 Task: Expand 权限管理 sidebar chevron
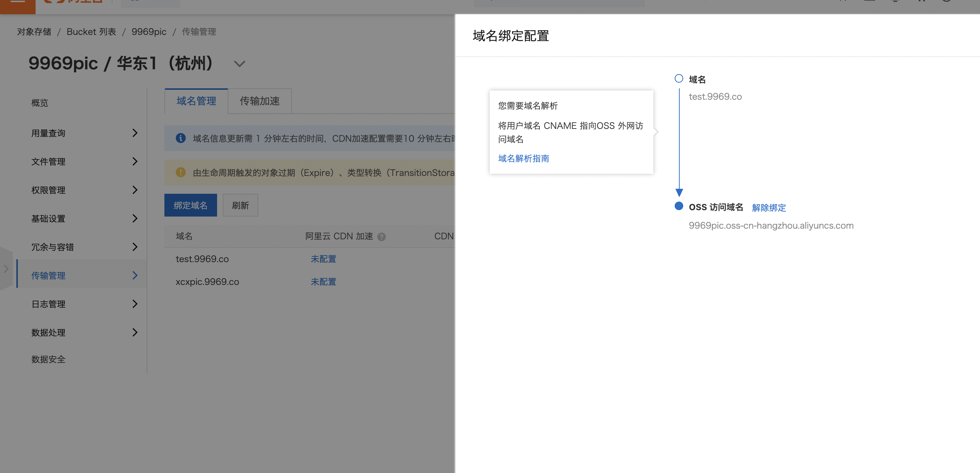(135, 190)
